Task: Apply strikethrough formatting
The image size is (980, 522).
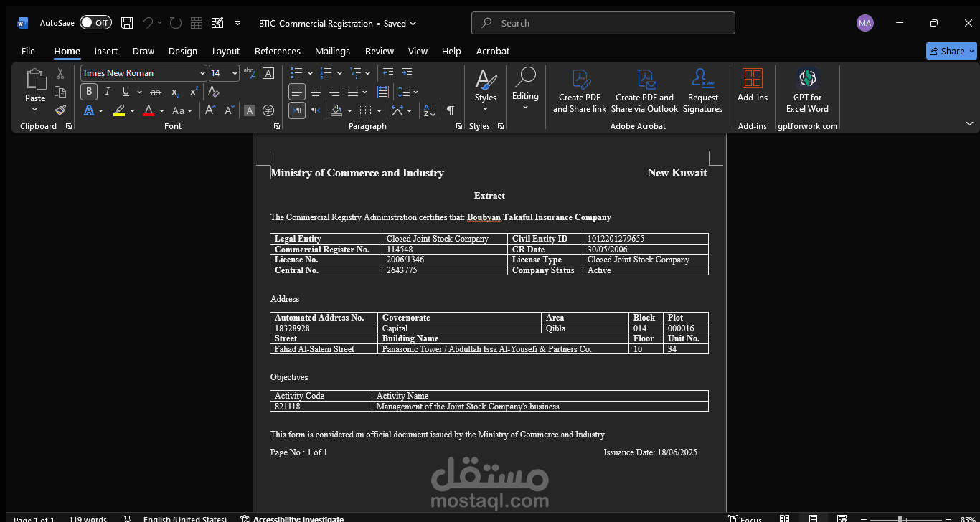Action: [x=156, y=92]
